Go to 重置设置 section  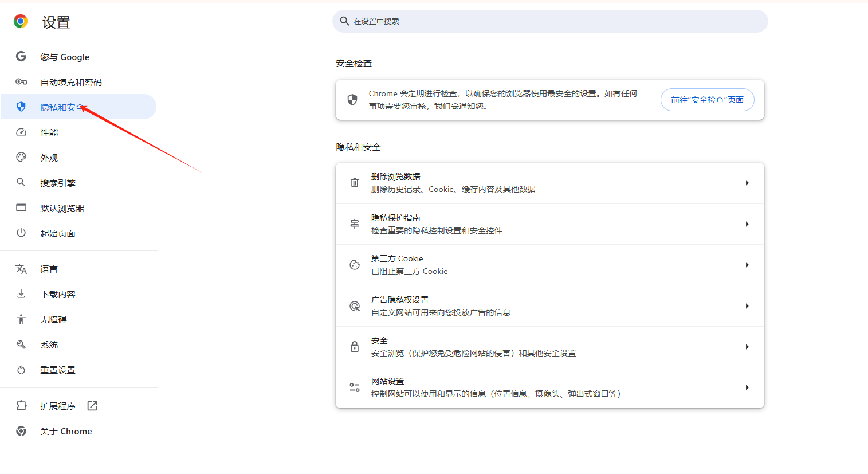[x=78, y=370]
